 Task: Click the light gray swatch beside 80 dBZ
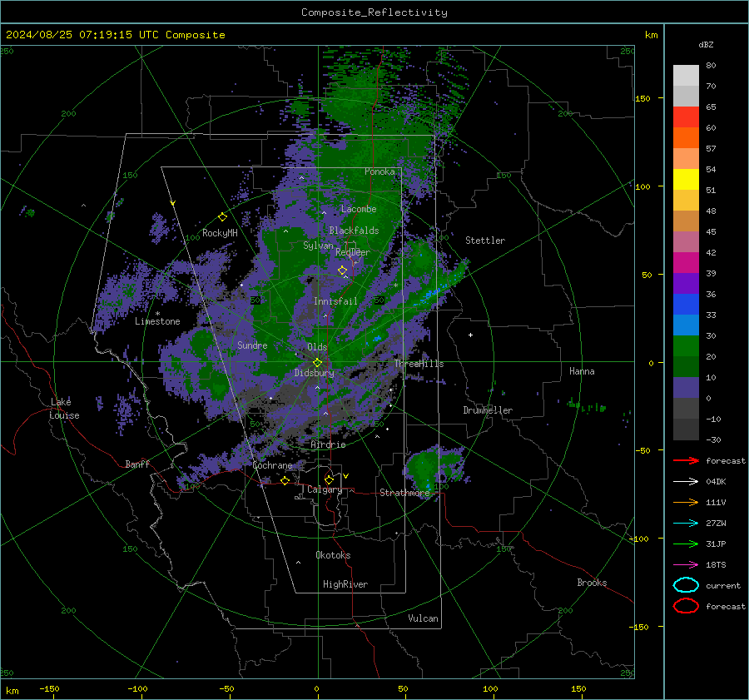[686, 75]
